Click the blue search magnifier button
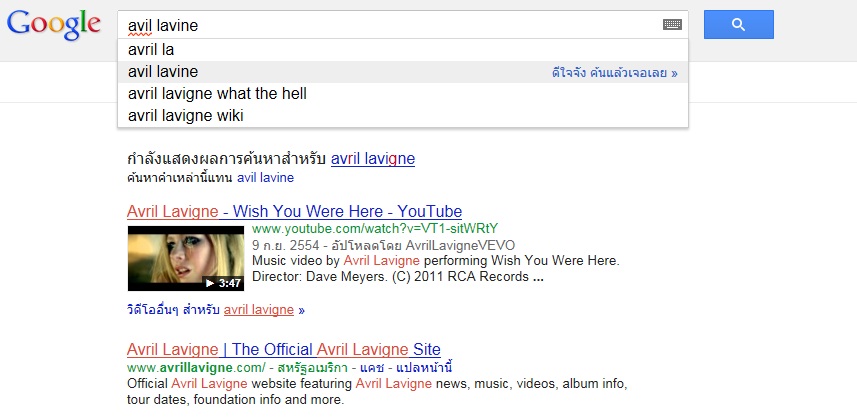The height and width of the screenshot is (418, 857). click(738, 25)
